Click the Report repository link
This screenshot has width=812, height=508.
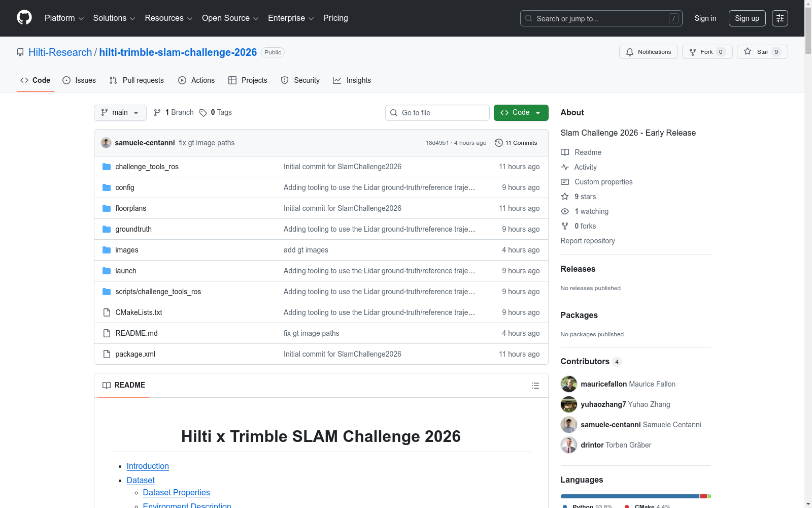pyautogui.click(x=588, y=241)
